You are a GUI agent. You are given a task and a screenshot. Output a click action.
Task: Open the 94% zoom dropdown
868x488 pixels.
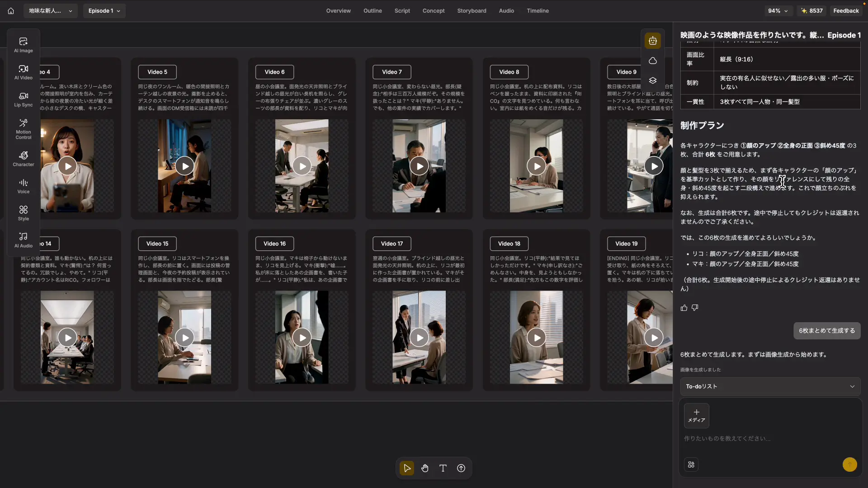point(778,11)
